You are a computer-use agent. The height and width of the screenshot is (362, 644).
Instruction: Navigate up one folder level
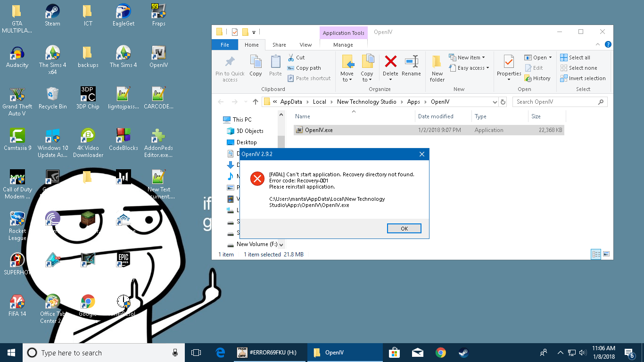[x=256, y=102]
